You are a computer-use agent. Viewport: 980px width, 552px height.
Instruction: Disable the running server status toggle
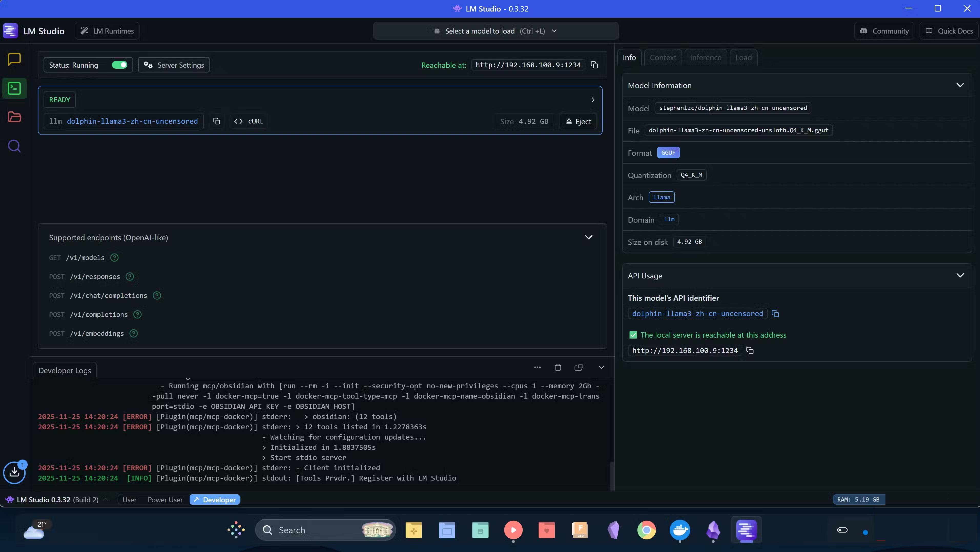[x=119, y=65]
